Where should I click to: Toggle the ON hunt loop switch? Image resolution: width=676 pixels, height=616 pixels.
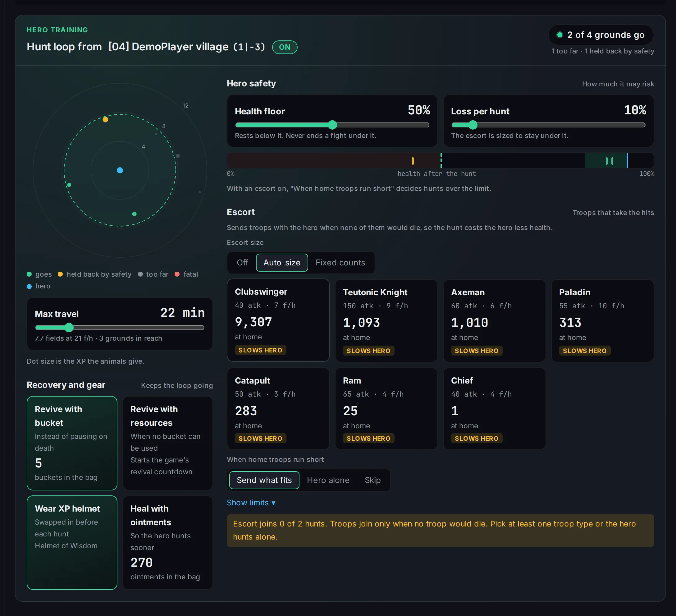pyautogui.click(x=284, y=47)
